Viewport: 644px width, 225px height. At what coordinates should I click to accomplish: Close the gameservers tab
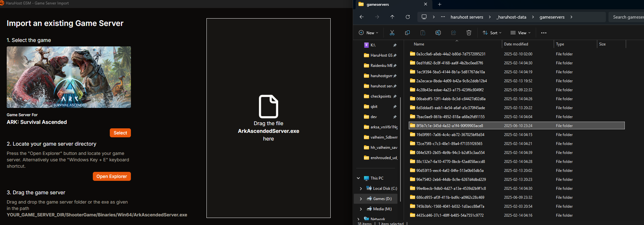click(x=425, y=4)
